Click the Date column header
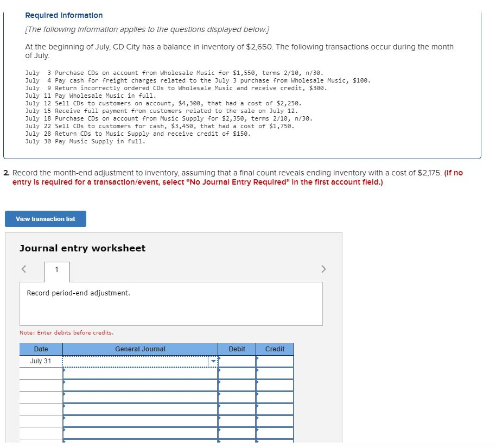The image size is (496, 448). pyautogui.click(x=41, y=349)
